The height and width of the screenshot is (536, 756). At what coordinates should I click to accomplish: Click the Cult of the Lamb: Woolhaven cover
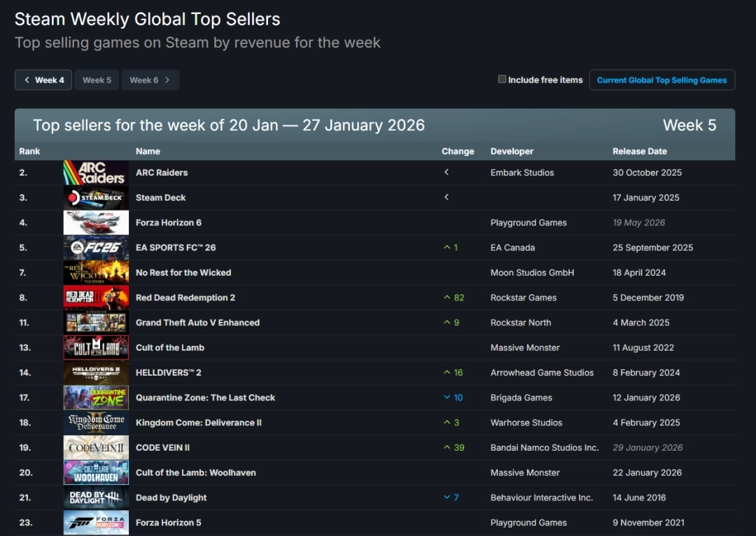(x=96, y=472)
